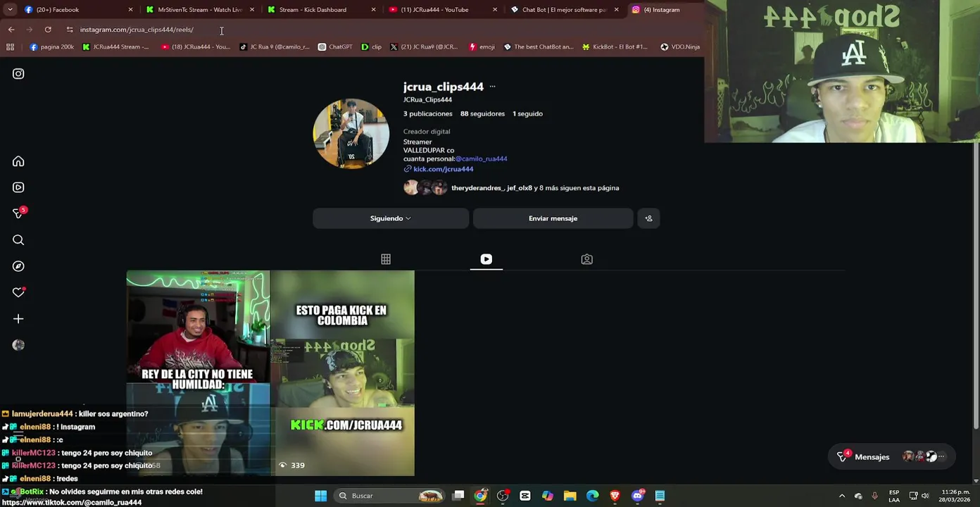Viewport: 980px width, 507px height.
Task: Open Notepad on taskbar
Action: pos(660,496)
